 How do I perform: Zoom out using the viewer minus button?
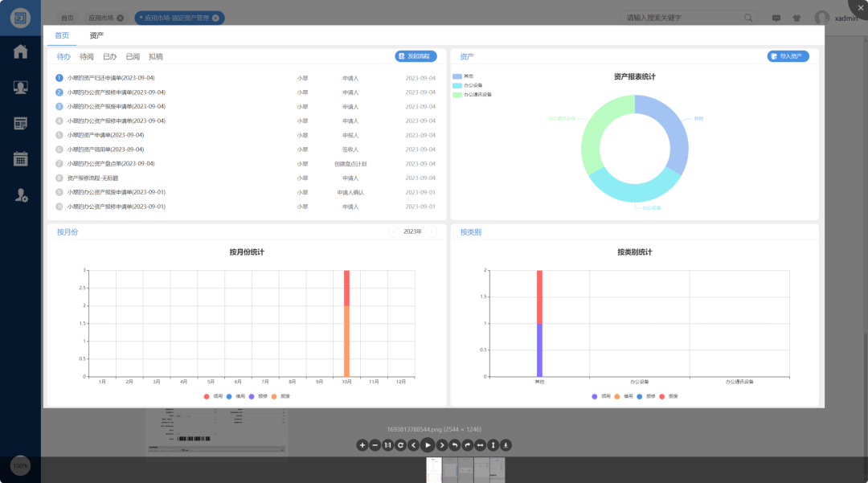tap(375, 444)
